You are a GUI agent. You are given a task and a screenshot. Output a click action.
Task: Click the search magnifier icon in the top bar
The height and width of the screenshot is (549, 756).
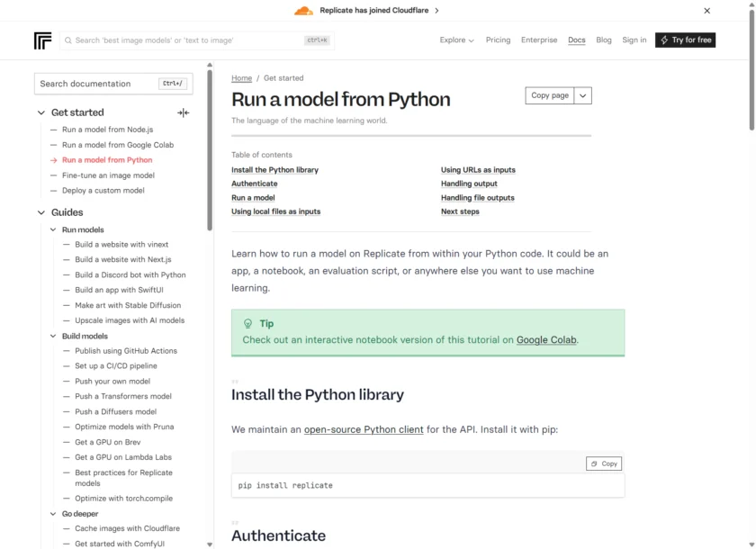pyautogui.click(x=67, y=40)
